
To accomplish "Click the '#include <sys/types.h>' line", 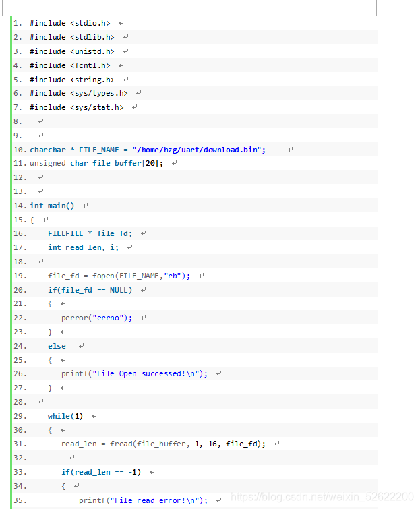I will click(79, 94).
